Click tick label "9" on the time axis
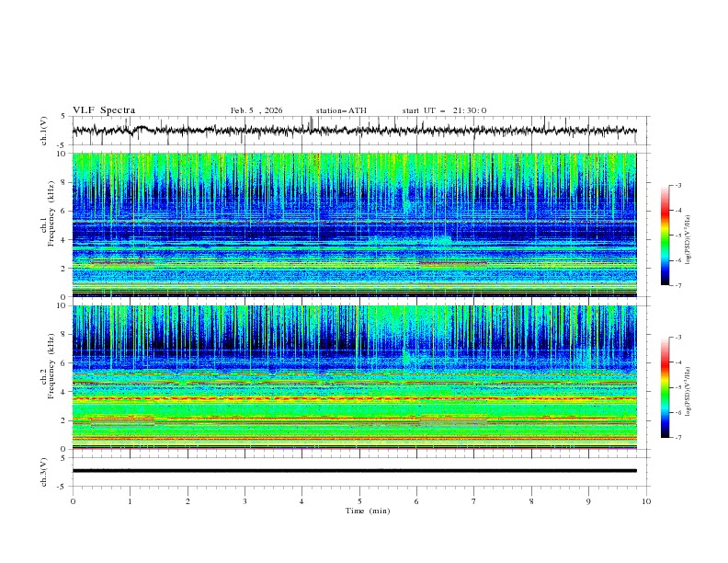 tap(588, 501)
